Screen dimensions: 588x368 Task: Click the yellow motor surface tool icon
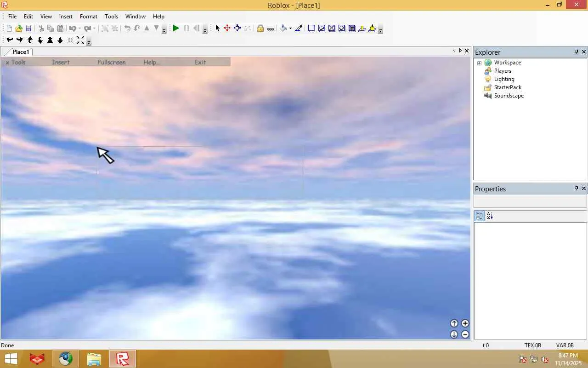[372, 29]
